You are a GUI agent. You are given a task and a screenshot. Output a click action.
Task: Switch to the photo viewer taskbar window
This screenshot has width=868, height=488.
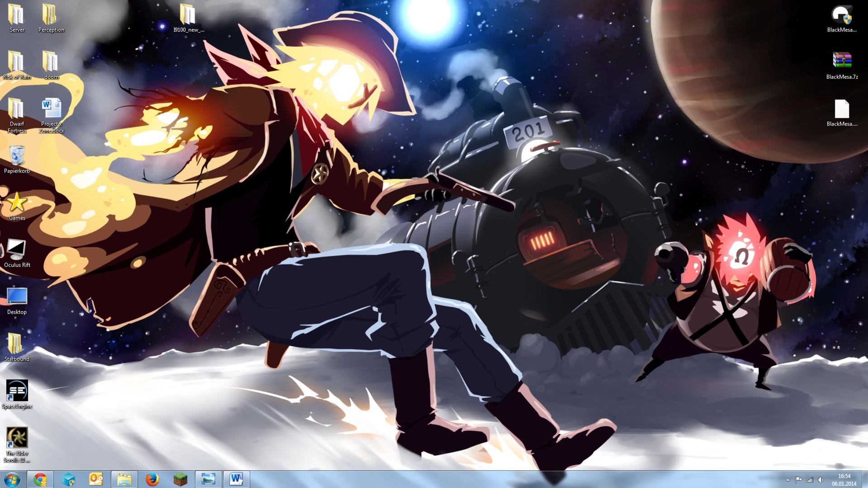point(208,479)
